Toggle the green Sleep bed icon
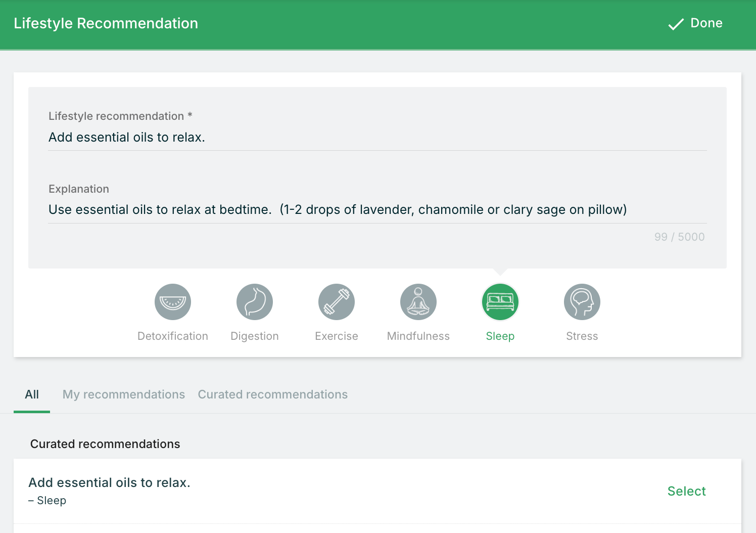This screenshot has height=533, width=756. click(x=500, y=302)
